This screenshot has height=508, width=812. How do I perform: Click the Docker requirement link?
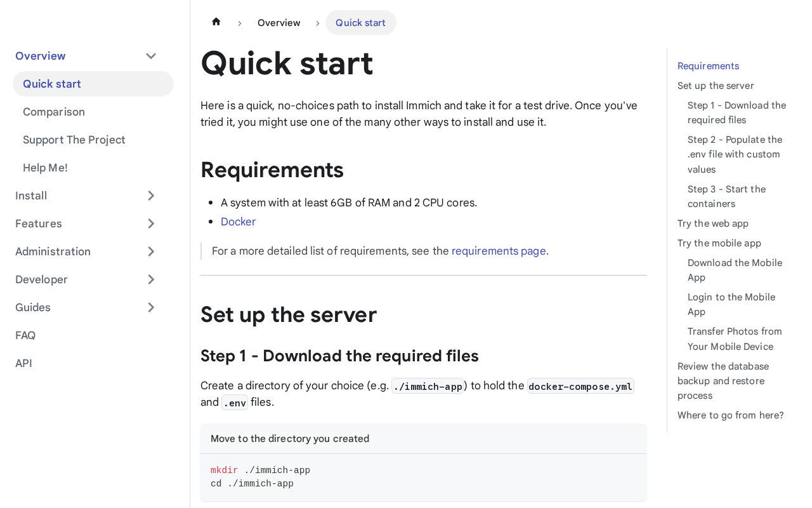point(238,222)
